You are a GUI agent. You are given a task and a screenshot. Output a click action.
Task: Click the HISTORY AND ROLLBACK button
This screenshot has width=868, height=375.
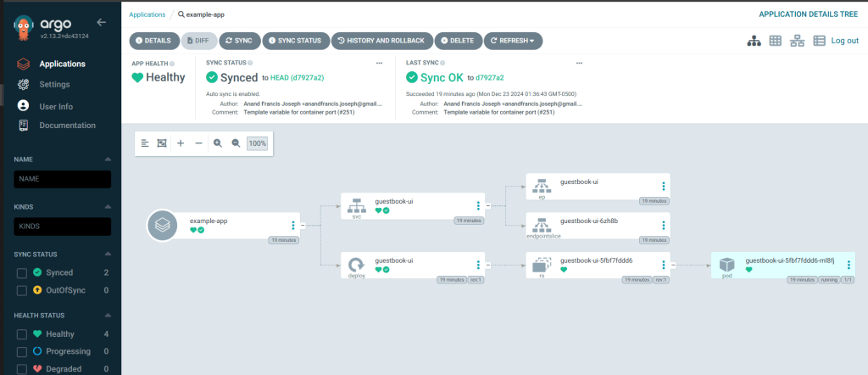click(381, 41)
